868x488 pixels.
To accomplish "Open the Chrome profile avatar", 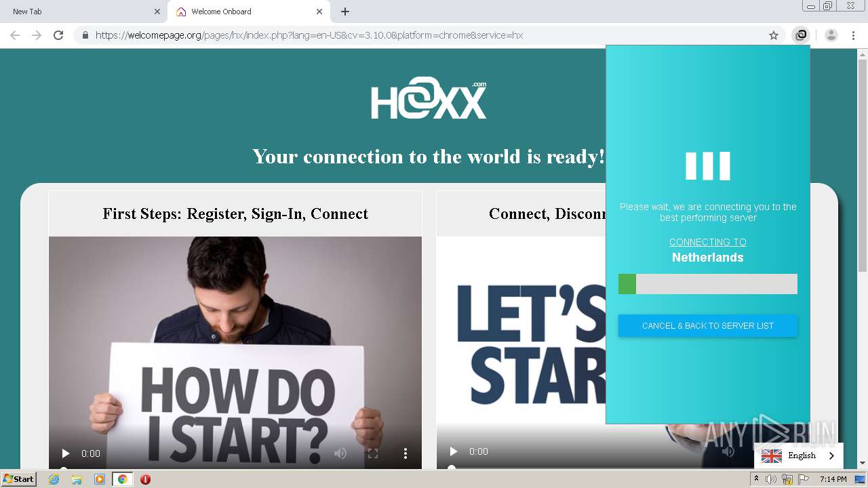I will point(831,35).
